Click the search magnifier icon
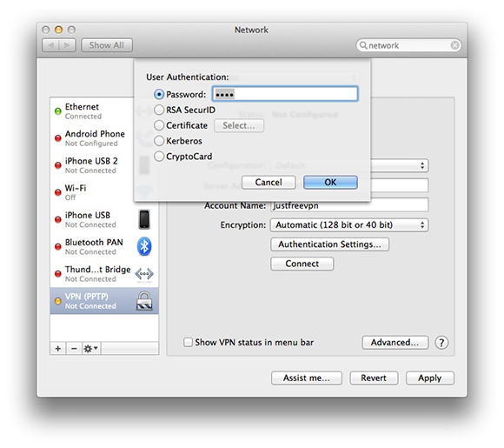This screenshot has height=448, width=504. 363,45
